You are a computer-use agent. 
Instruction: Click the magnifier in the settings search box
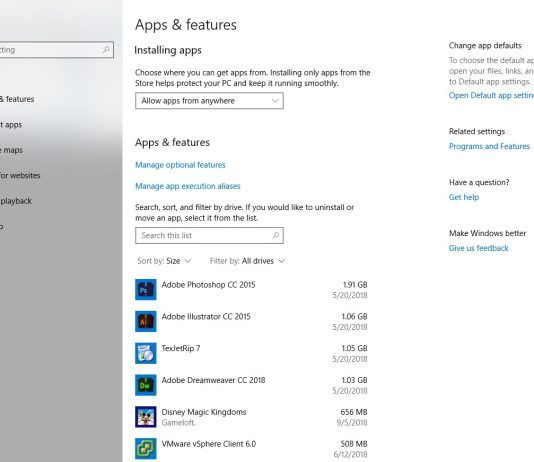(x=106, y=50)
